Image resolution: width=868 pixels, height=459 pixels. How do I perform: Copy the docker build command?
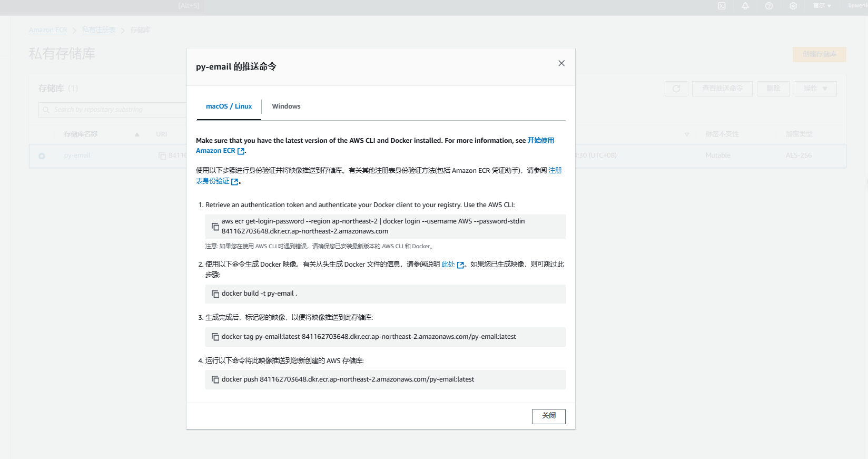(x=215, y=294)
